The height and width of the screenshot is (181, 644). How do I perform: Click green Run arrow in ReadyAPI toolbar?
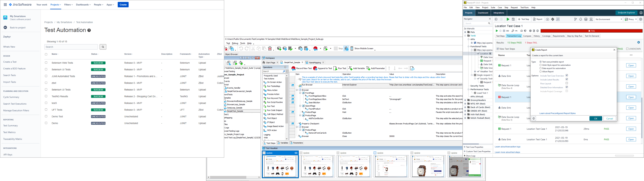tap(508, 19)
